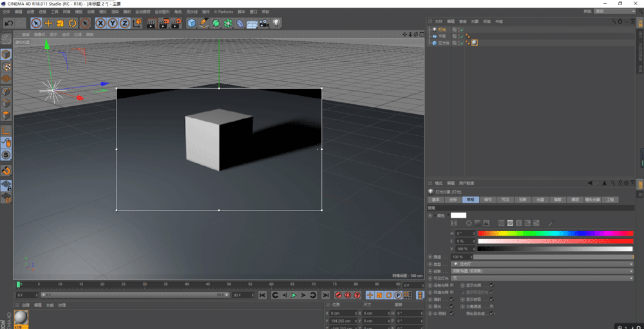Image resolution: width=644 pixels, height=329 pixels.
Task: Enable make editable left sidebar icon
Action: pyautogui.click(x=6, y=39)
